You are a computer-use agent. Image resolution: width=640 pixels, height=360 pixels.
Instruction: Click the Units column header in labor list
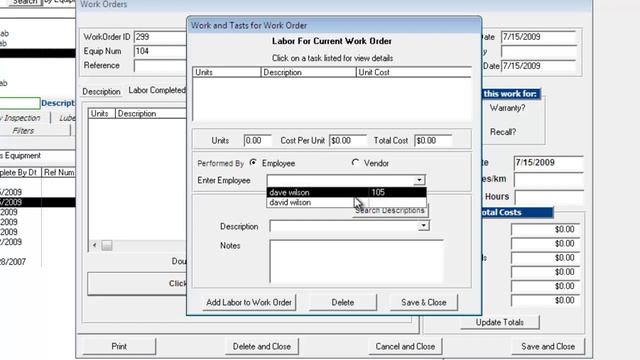(227, 72)
